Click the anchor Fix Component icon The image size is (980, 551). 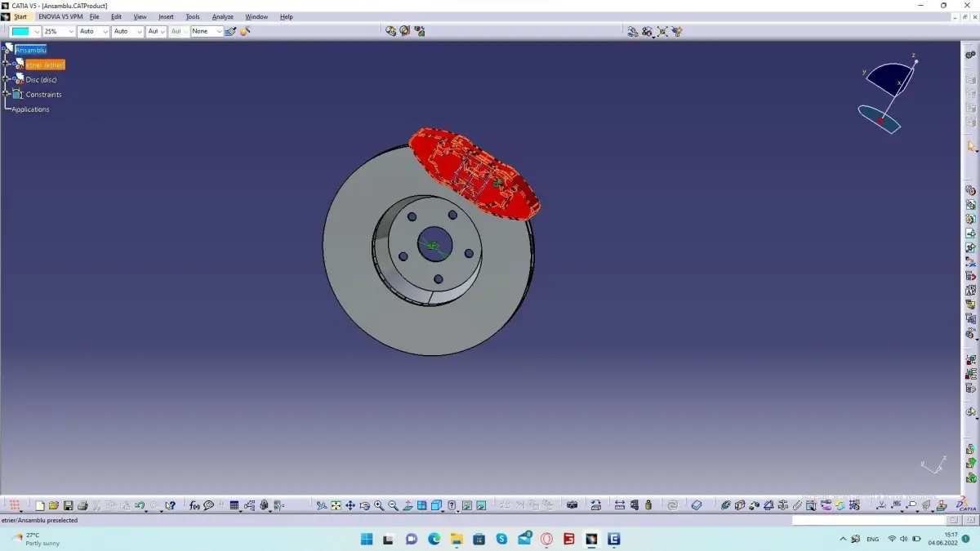click(782, 505)
